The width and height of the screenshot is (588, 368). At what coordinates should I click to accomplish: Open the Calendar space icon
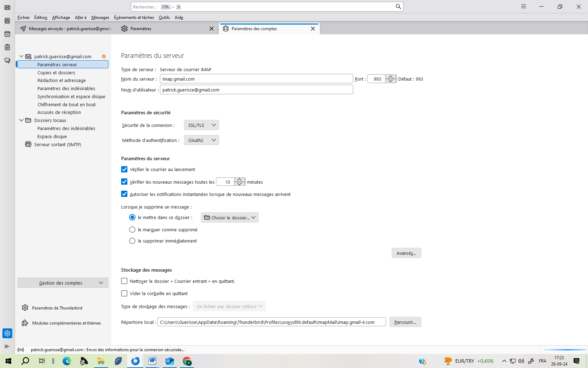(7, 34)
